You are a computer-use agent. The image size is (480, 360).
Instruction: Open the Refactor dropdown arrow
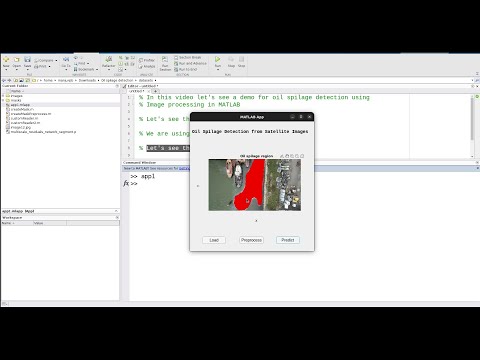pos(108,70)
